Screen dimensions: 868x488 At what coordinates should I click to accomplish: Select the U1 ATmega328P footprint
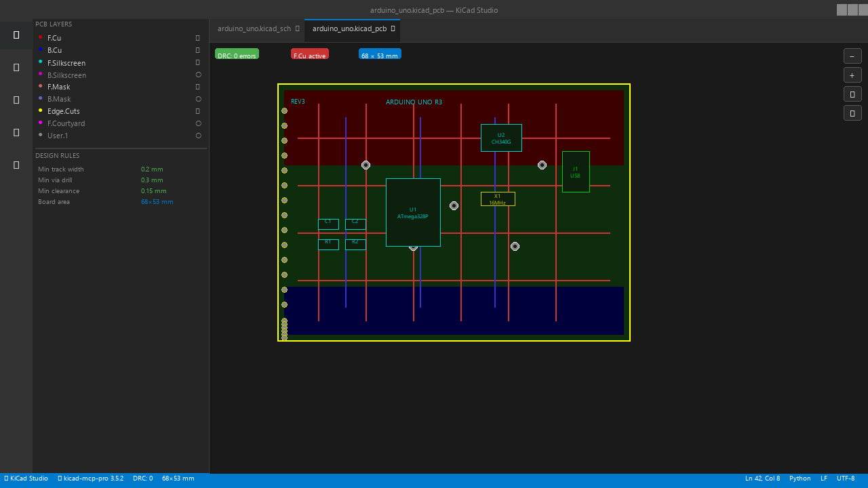(413, 212)
